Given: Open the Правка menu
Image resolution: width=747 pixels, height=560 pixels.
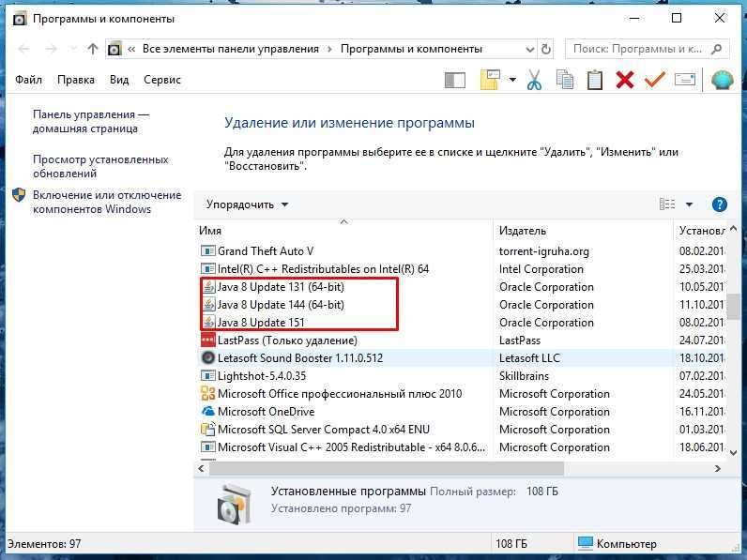Looking at the screenshot, I should tap(76, 80).
